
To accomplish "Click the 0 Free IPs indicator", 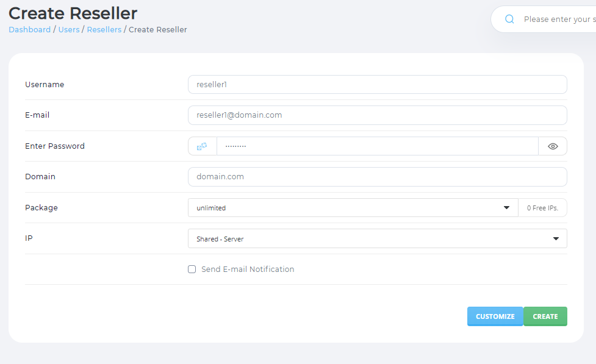I will [542, 208].
